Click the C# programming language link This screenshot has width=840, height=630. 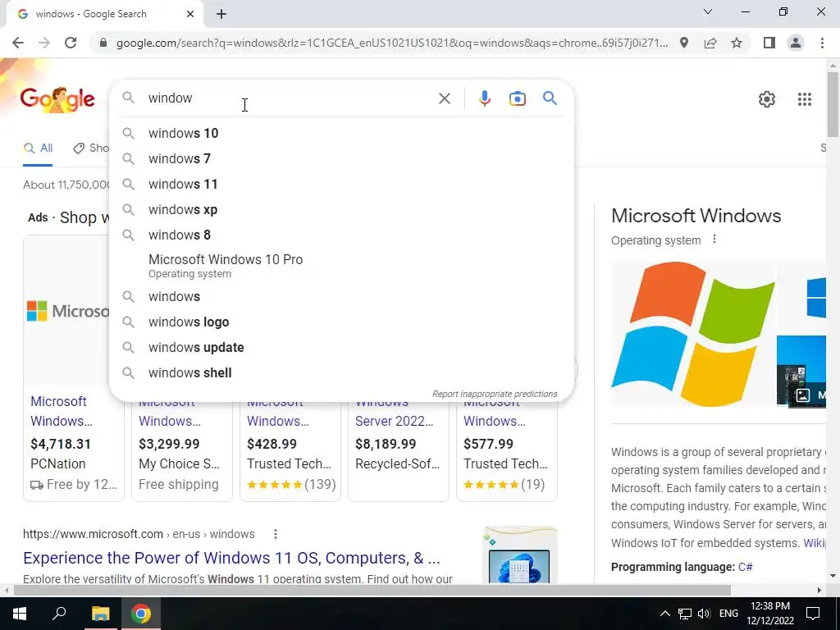[x=745, y=567]
